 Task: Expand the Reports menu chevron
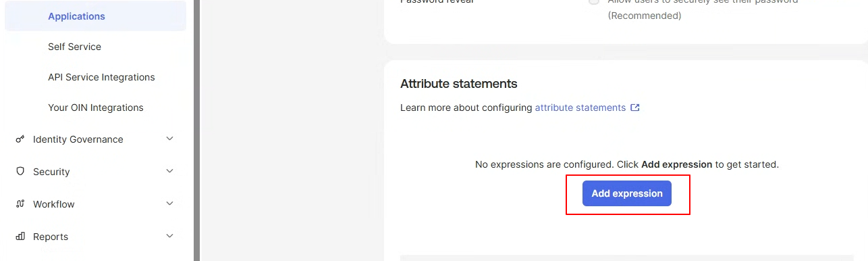tap(169, 236)
